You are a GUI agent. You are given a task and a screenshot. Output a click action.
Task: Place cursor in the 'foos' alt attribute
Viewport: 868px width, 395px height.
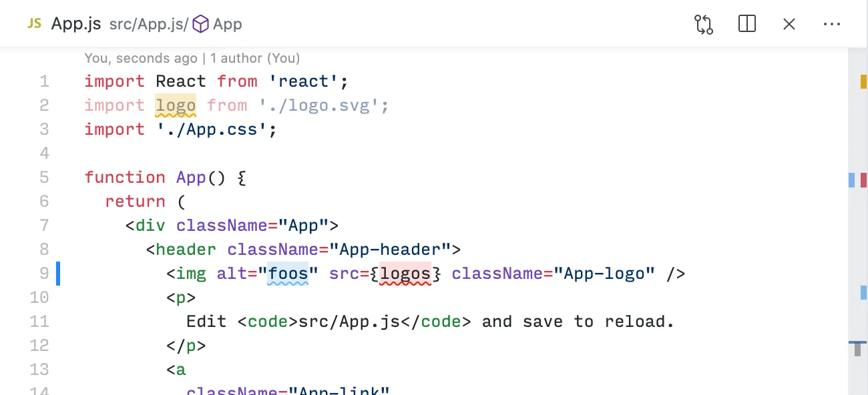click(x=288, y=274)
